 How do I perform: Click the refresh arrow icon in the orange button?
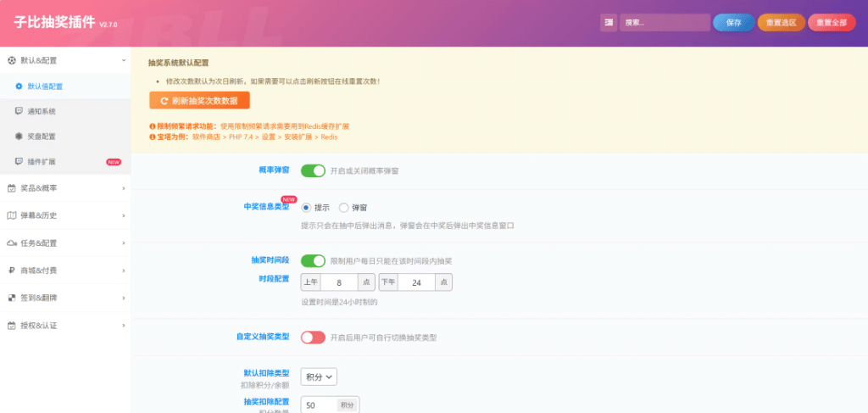[164, 101]
